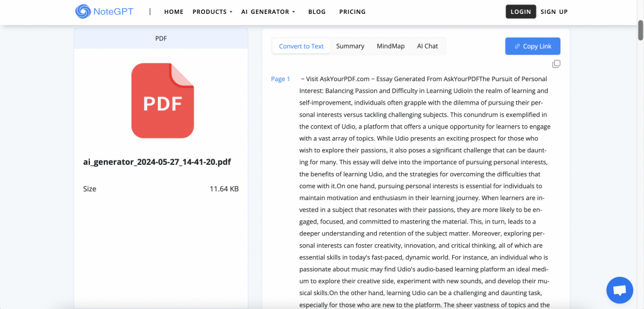
Task: Click the page vertical scrollbar thumb
Action: coord(640,30)
